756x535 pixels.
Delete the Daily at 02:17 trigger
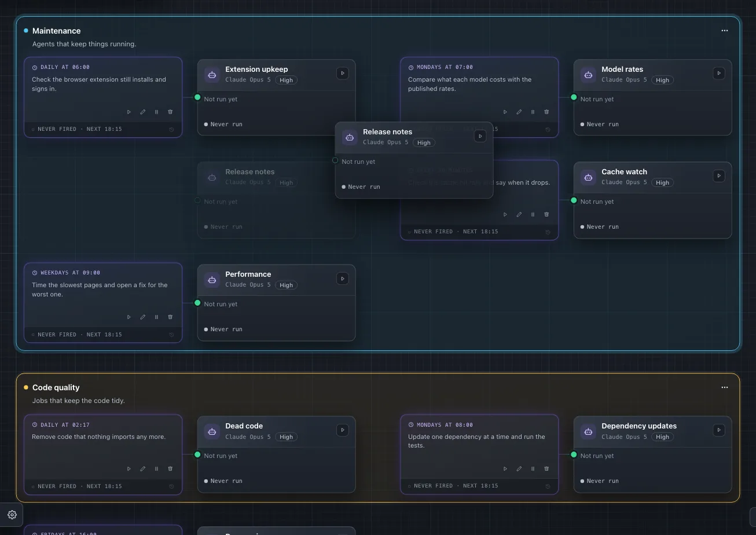(x=170, y=468)
